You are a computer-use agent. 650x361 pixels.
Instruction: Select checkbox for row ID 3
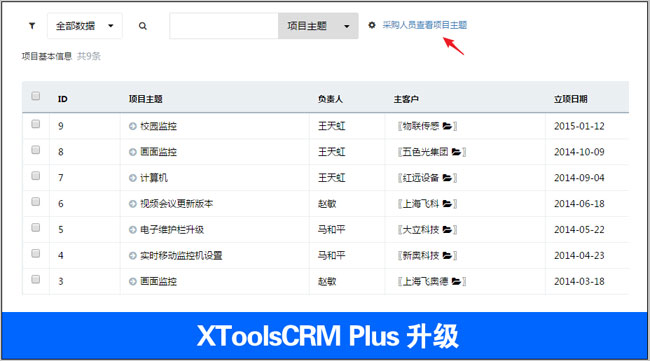(x=36, y=279)
